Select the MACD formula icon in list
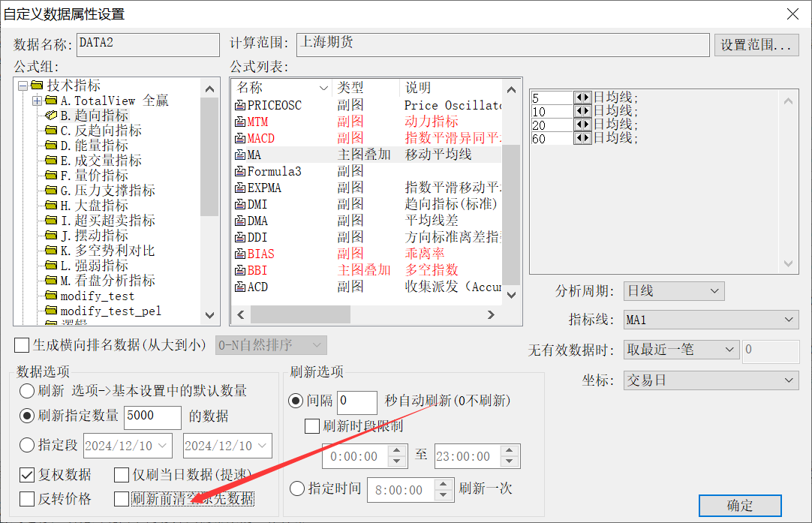 [x=240, y=138]
